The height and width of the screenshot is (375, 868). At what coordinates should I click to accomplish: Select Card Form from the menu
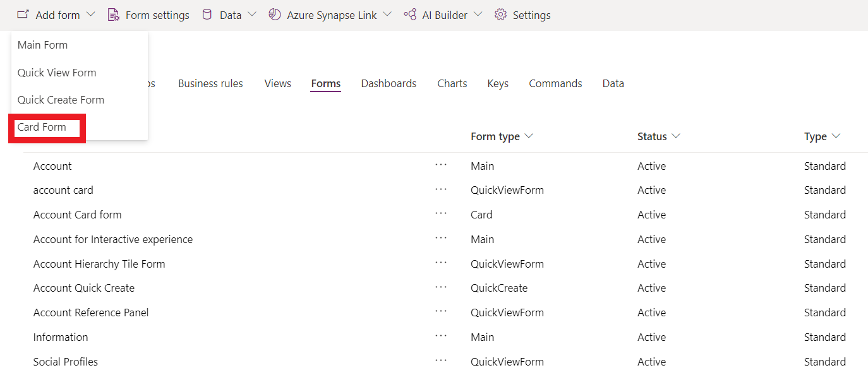(42, 127)
